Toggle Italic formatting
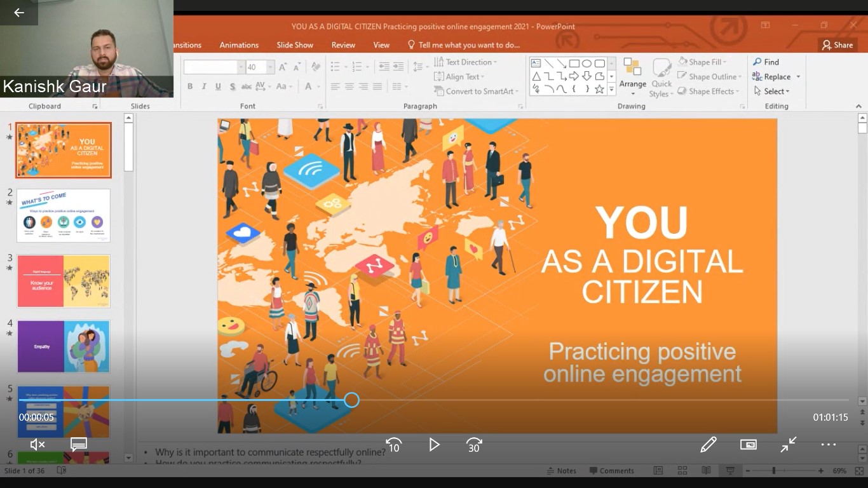The height and width of the screenshot is (488, 868). tap(204, 86)
